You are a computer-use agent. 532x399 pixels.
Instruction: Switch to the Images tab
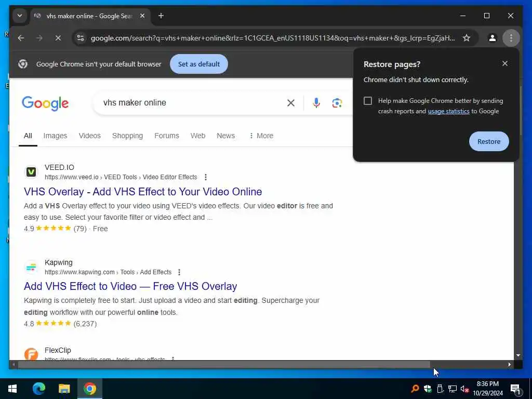55,136
